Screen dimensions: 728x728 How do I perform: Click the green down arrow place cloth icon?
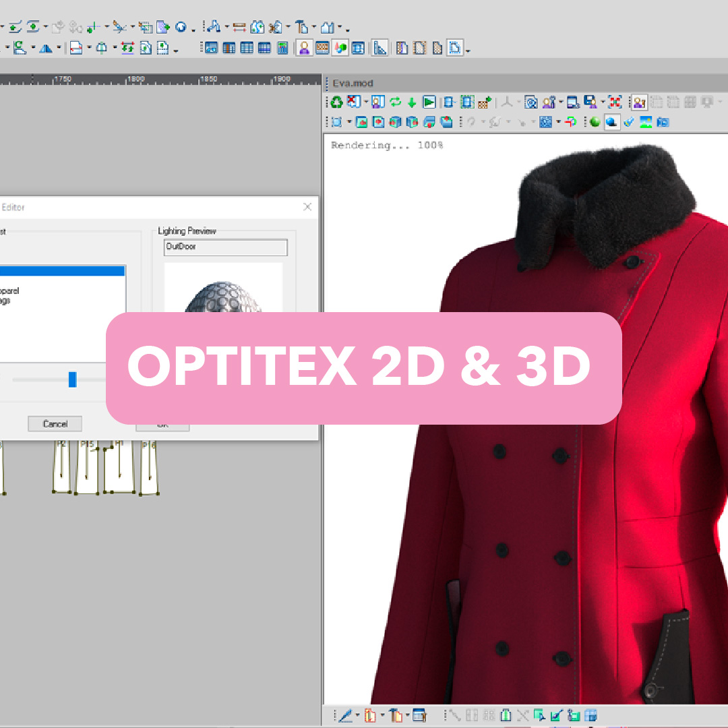click(412, 102)
